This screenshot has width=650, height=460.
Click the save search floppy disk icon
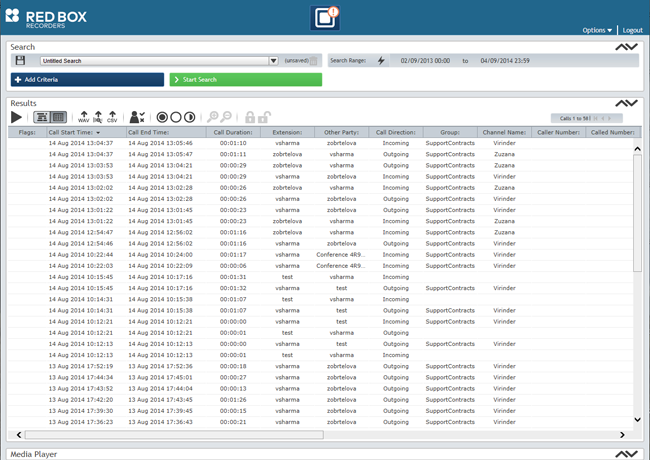point(20,61)
